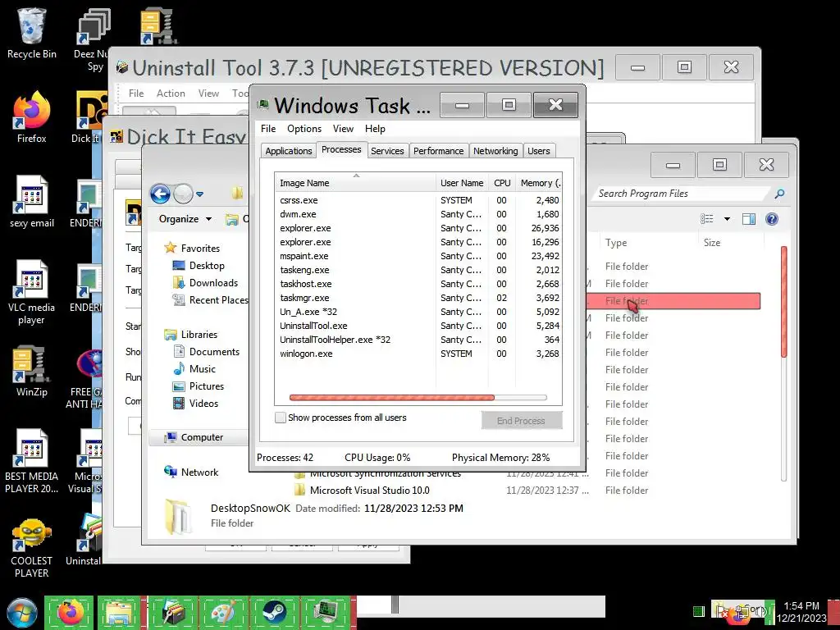Open Desktop under Favorites
This screenshot has height=630, width=840.
(206, 266)
